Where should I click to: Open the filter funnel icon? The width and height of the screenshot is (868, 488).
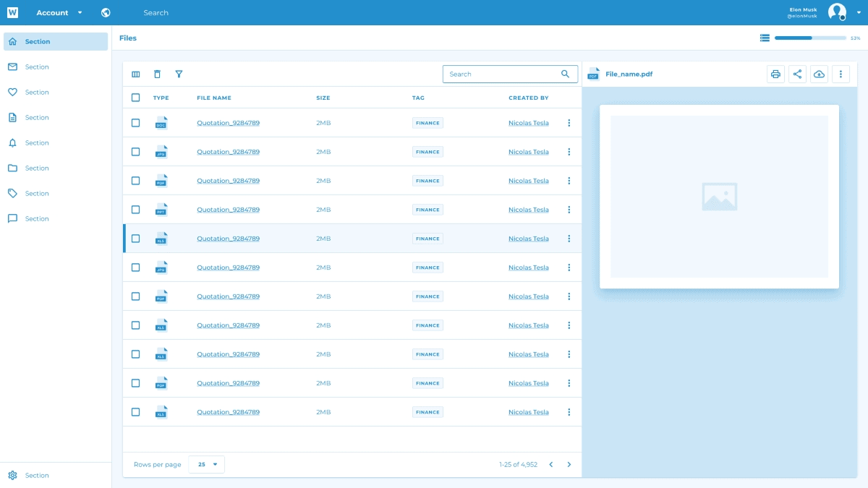click(179, 74)
